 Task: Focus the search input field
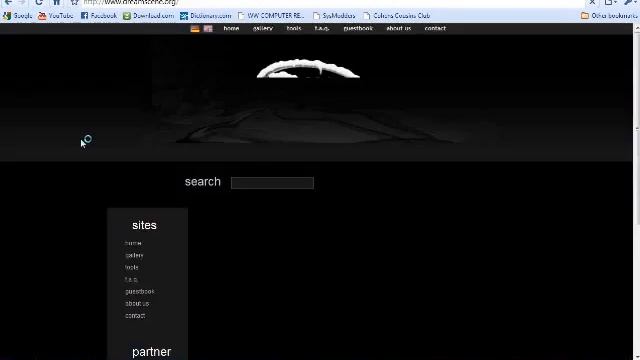point(272,183)
